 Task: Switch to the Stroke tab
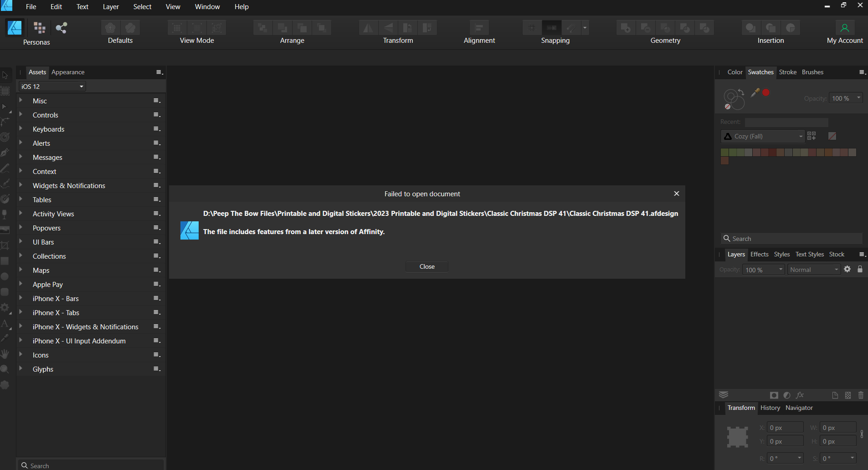pyautogui.click(x=788, y=72)
